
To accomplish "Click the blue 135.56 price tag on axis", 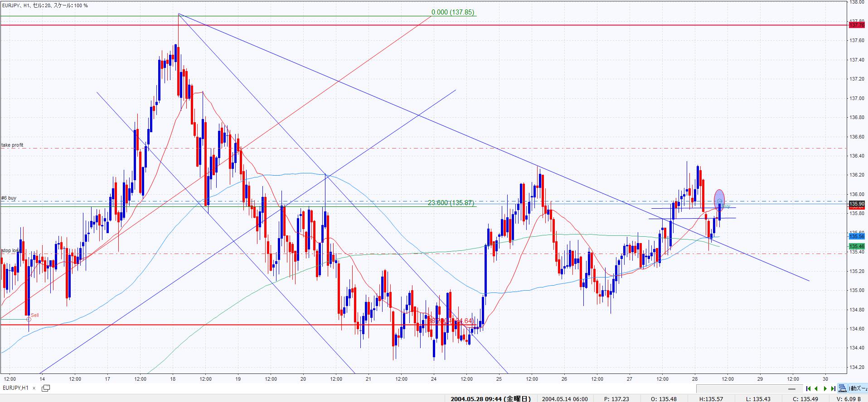I will pyautogui.click(x=856, y=236).
